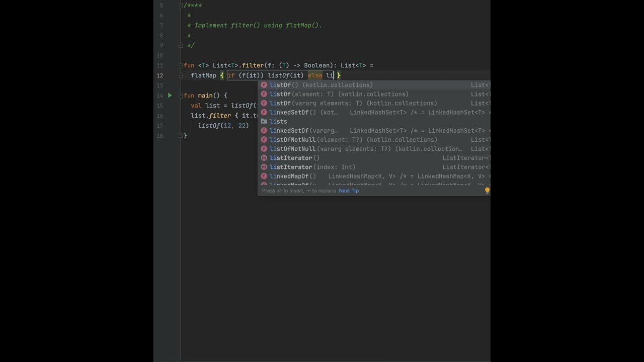Place cursor on 'Implement filter() using flatMap().' comment
Image resolution: width=644 pixels, height=362 pixels.
(258, 25)
